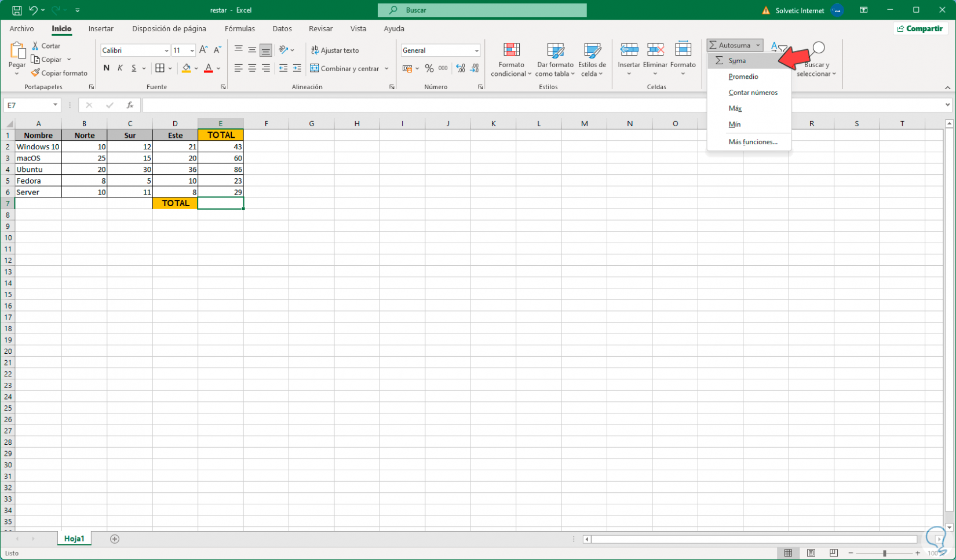Click the percent style icon
The image size is (956, 560).
tap(429, 68)
